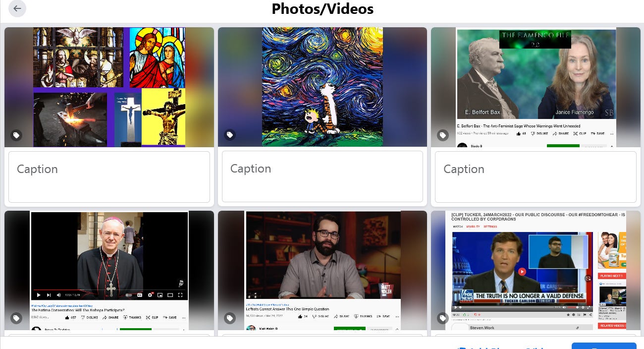
Task: Select the Tucker Carlson Fox News thumbnail
Action: point(536,271)
